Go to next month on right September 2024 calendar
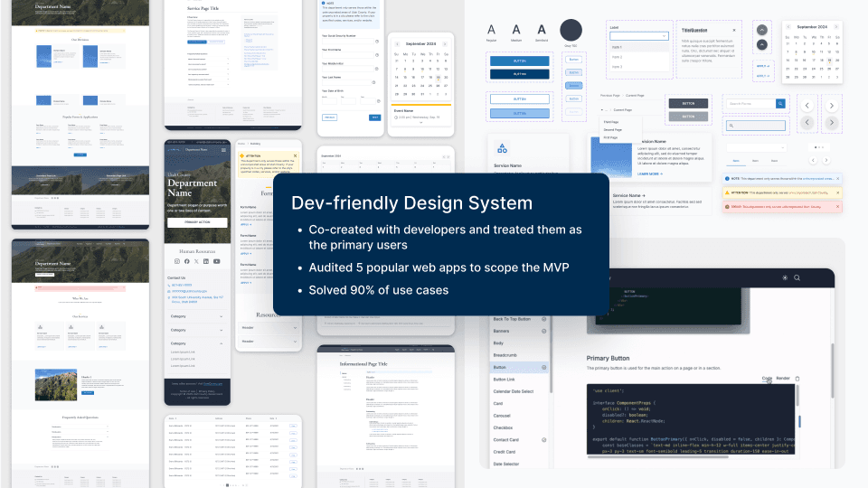The image size is (868, 488). click(x=836, y=26)
